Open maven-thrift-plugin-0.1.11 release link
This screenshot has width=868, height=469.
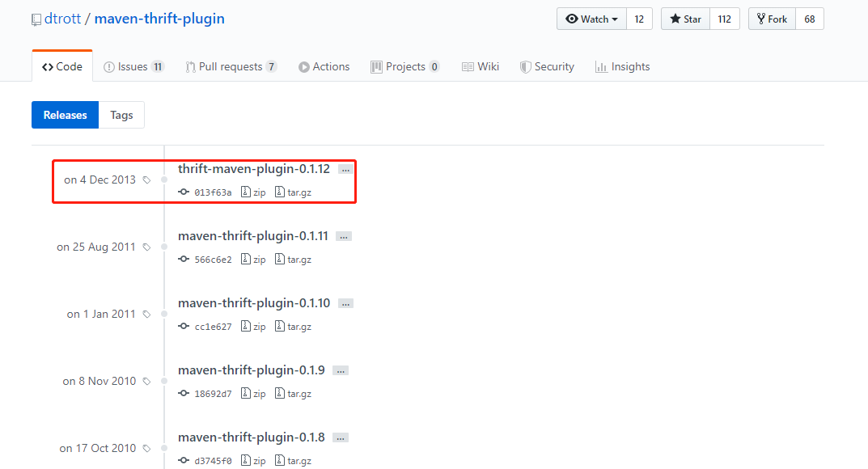(x=253, y=236)
